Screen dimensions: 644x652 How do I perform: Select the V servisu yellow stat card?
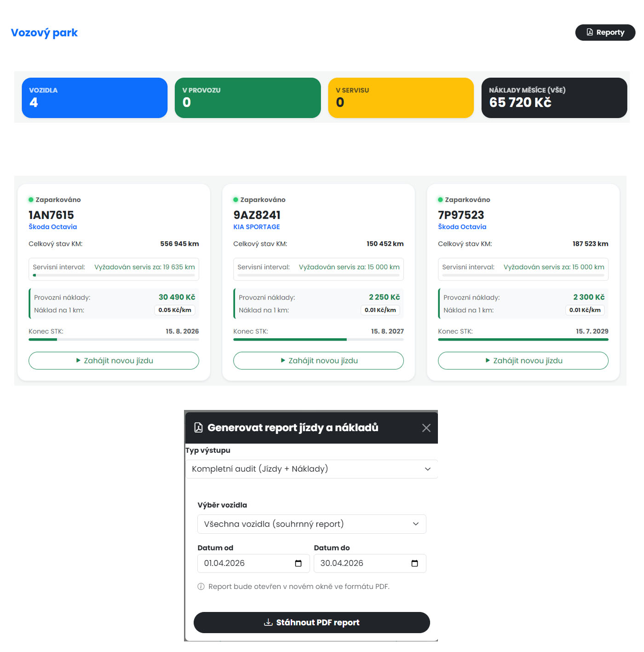click(401, 98)
